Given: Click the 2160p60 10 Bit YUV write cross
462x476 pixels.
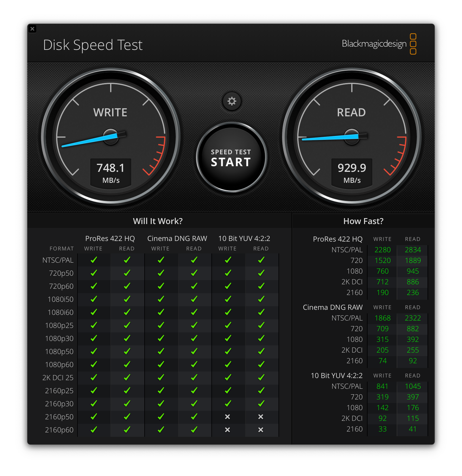Looking at the screenshot, I should pos(227,430).
